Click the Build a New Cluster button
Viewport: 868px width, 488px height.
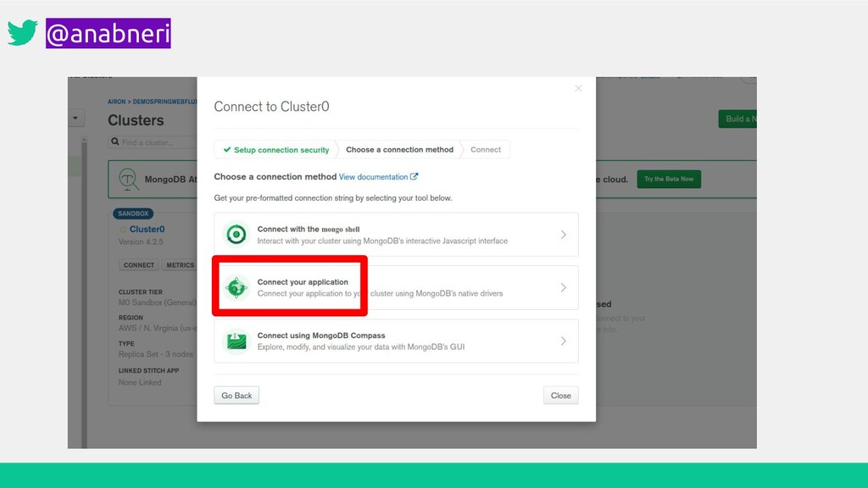click(x=737, y=119)
